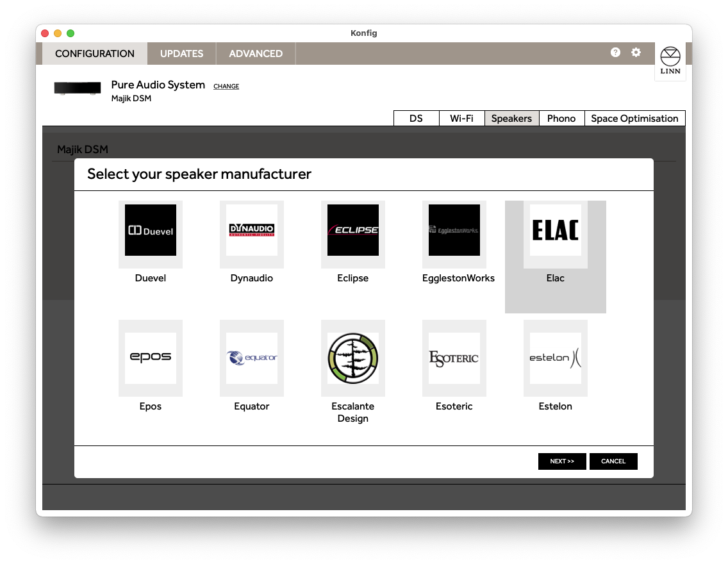Click the Eclipse name label
The image size is (728, 564).
pyautogui.click(x=353, y=278)
